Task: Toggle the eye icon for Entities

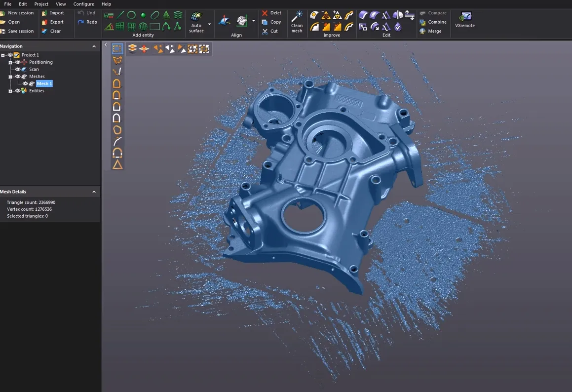Action: (17, 91)
